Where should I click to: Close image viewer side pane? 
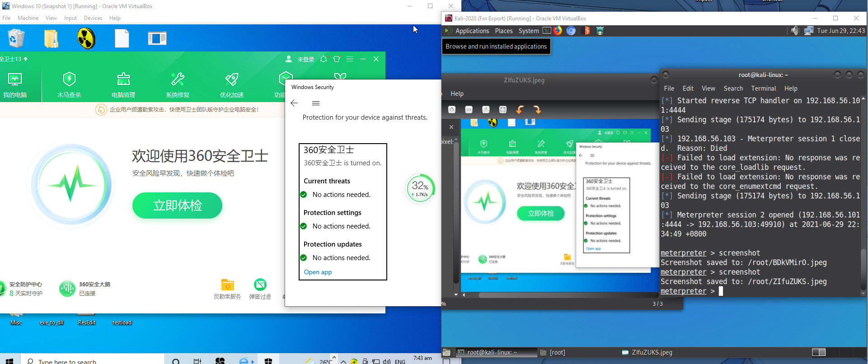point(451,127)
